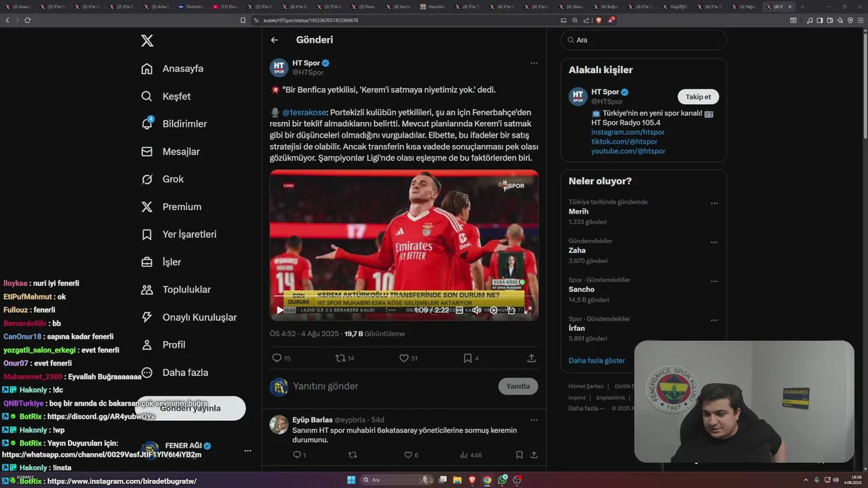Share the HT Spor post

[x=532, y=358]
